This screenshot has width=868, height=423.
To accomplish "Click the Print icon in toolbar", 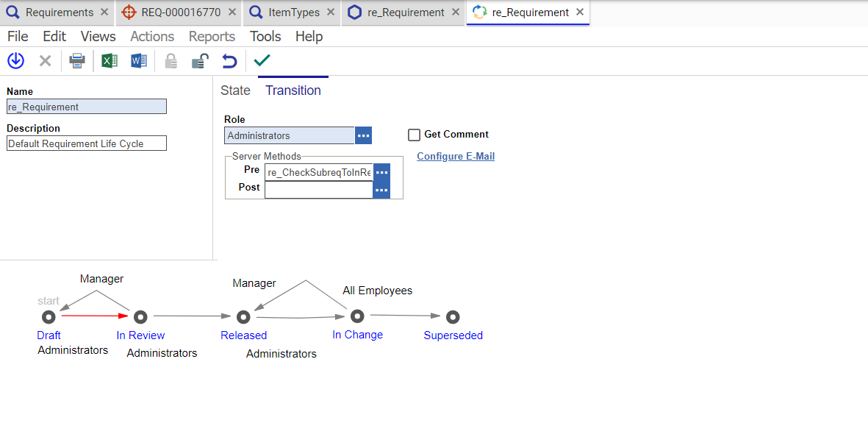I will (x=77, y=61).
